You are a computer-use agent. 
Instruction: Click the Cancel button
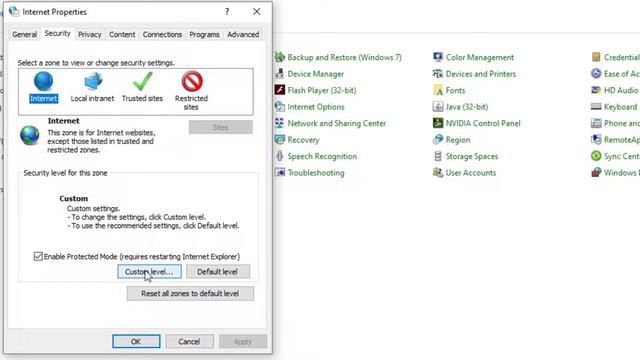point(189,342)
